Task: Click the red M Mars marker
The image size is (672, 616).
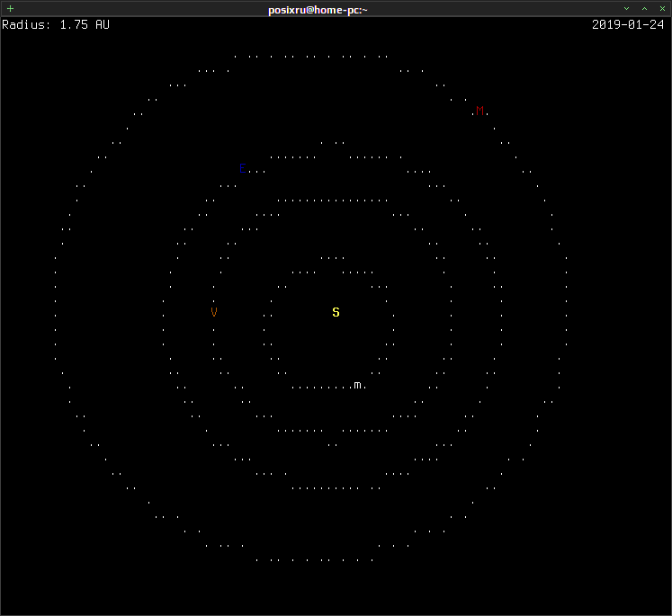Action: tap(480, 111)
